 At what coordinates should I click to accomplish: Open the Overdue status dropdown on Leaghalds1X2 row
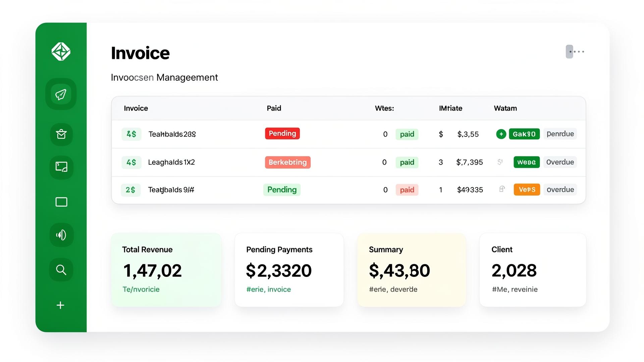click(560, 162)
